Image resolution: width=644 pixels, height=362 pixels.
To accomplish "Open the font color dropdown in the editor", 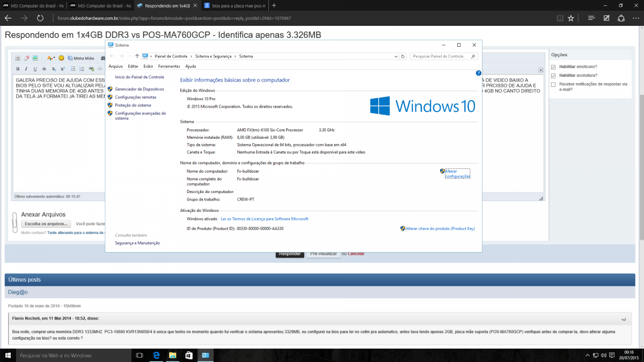I will click(50, 58).
